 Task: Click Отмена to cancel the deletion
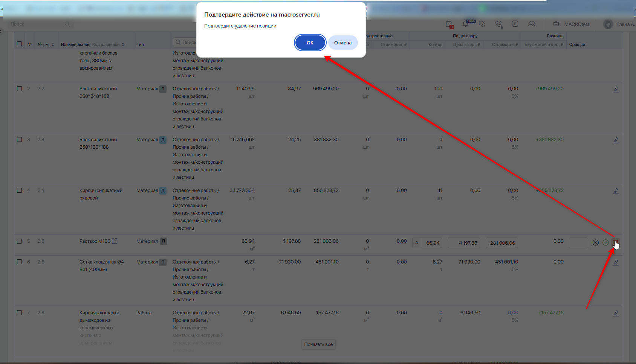pyautogui.click(x=342, y=43)
